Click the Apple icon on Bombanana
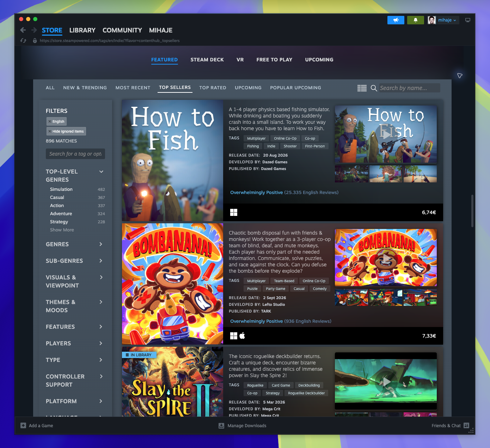 point(242,336)
